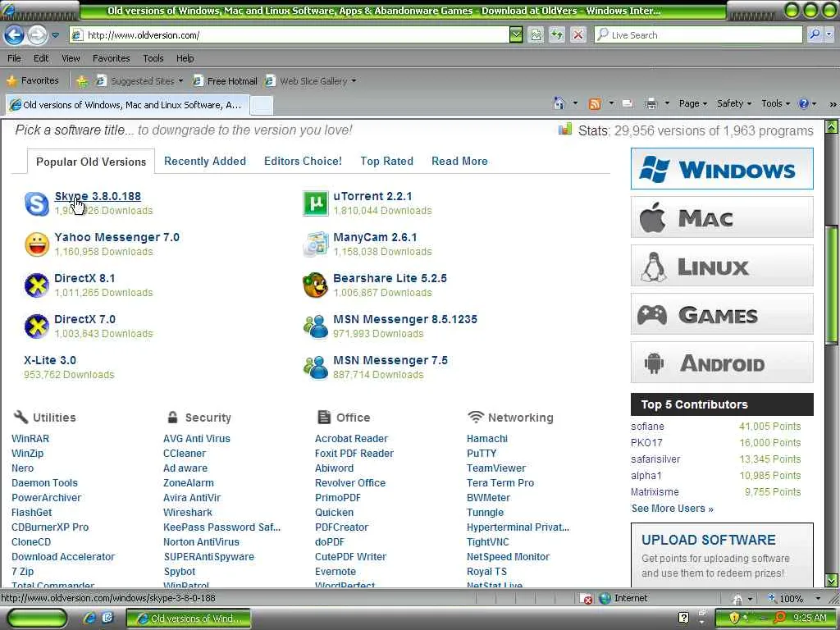The width and height of the screenshot is (840, 630).
Task: Click the uTorrent green icon
Action: [316, 203]
